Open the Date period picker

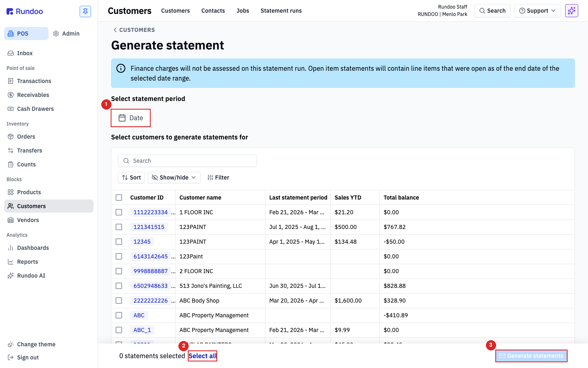131,118
